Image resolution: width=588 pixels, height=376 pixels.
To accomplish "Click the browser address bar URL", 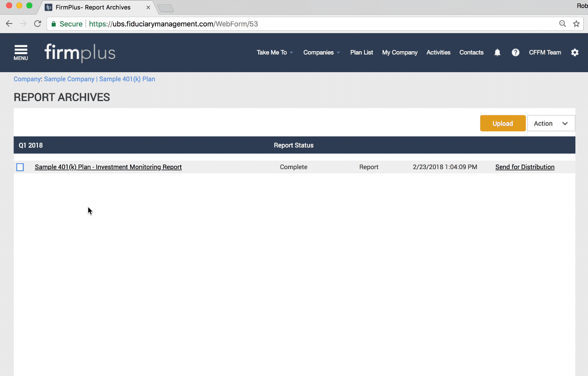I will click(x=173, y=24).
